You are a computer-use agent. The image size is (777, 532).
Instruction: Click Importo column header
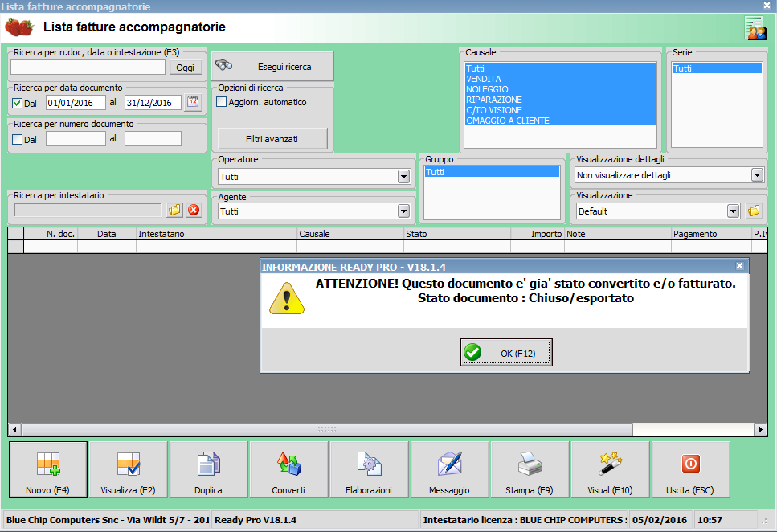coord(538,234)
